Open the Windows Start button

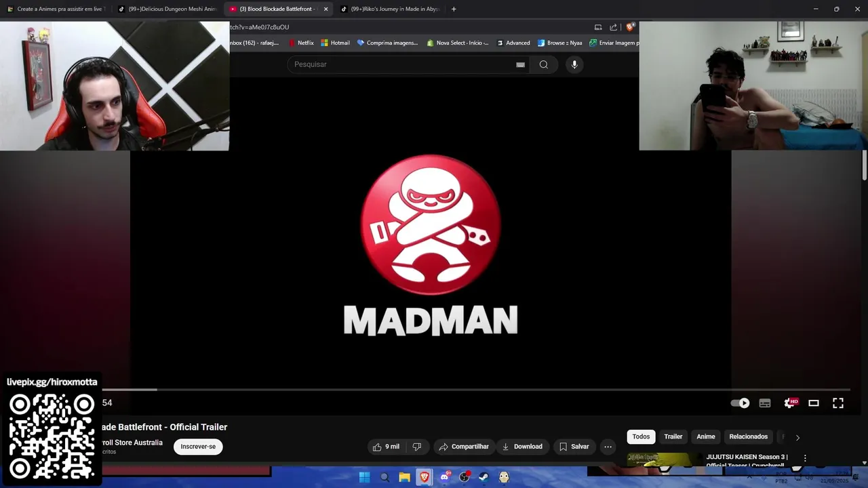point(364,477)
